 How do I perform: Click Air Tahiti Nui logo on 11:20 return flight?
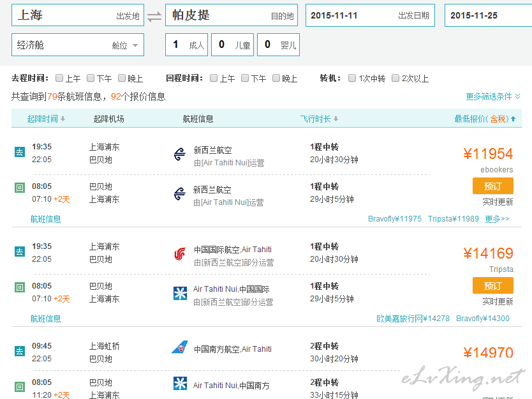tap(180, 384)
